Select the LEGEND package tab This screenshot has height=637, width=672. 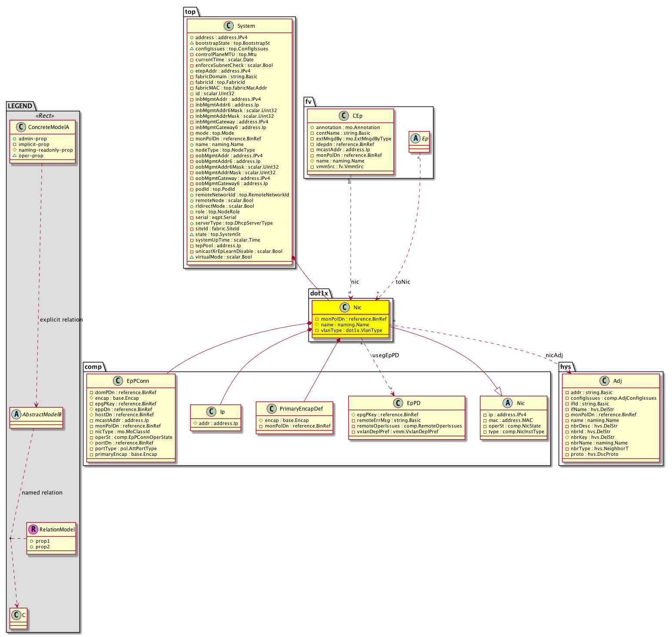click(20, 106)
